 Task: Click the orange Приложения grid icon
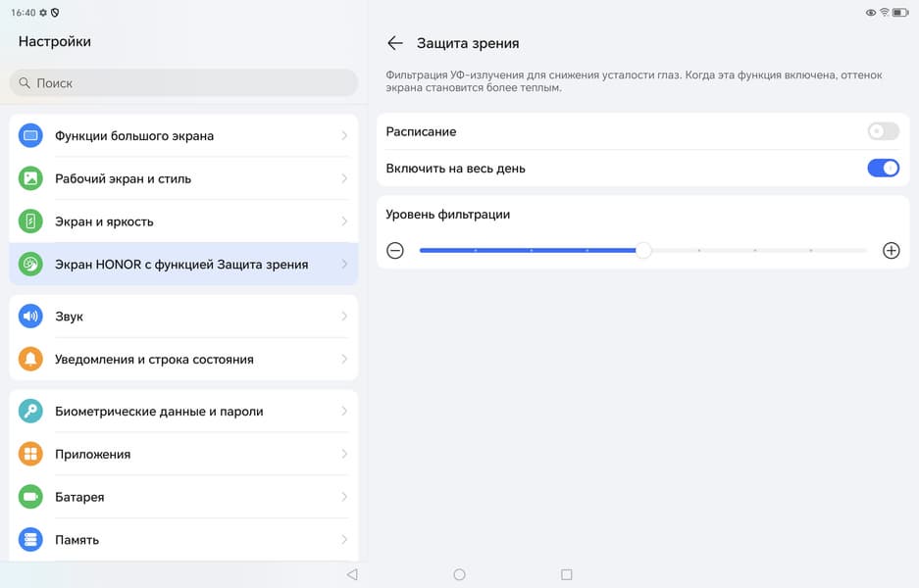click(30, 454)
